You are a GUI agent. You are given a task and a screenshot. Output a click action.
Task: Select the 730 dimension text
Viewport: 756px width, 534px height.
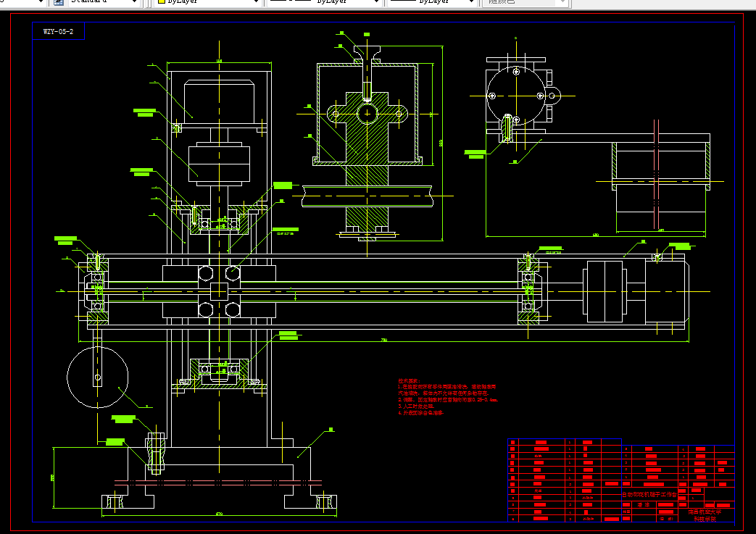coord(383,341)
